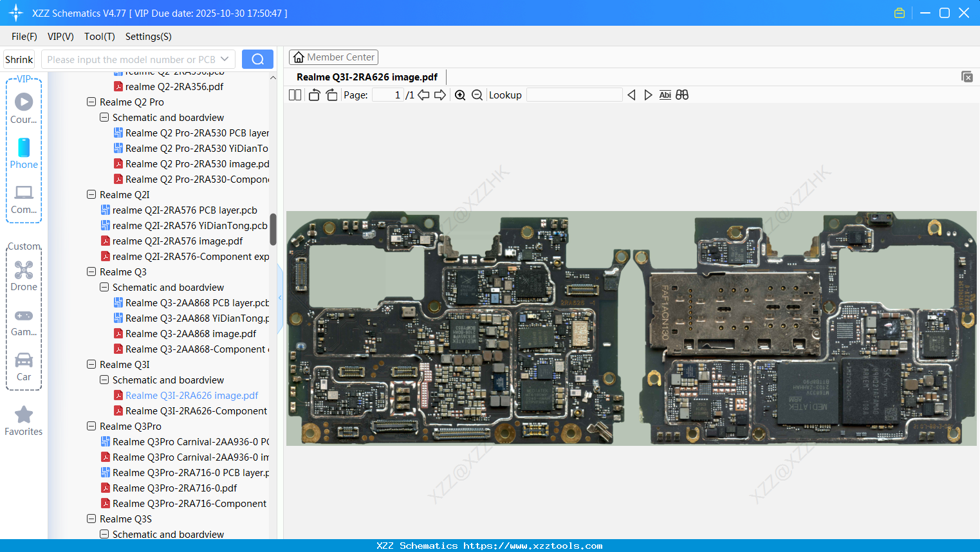Click the zoom in magnifier
The image size is (980, 552).
coord(460,95)
